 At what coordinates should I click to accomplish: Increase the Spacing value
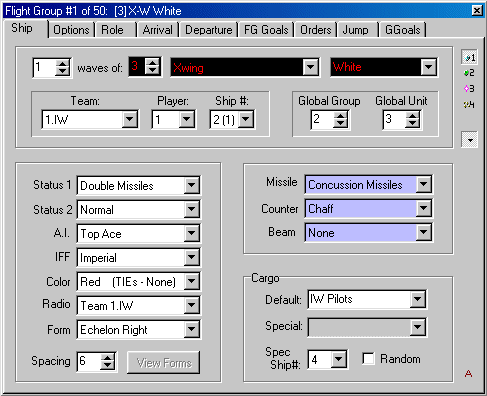(107, 358)
